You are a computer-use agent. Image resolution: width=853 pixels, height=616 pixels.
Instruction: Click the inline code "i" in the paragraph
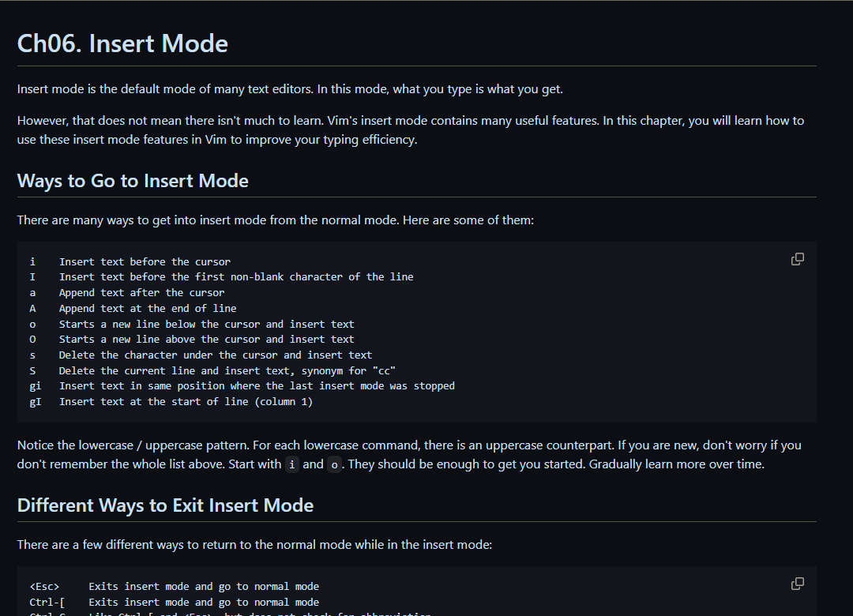click(292, 464)
